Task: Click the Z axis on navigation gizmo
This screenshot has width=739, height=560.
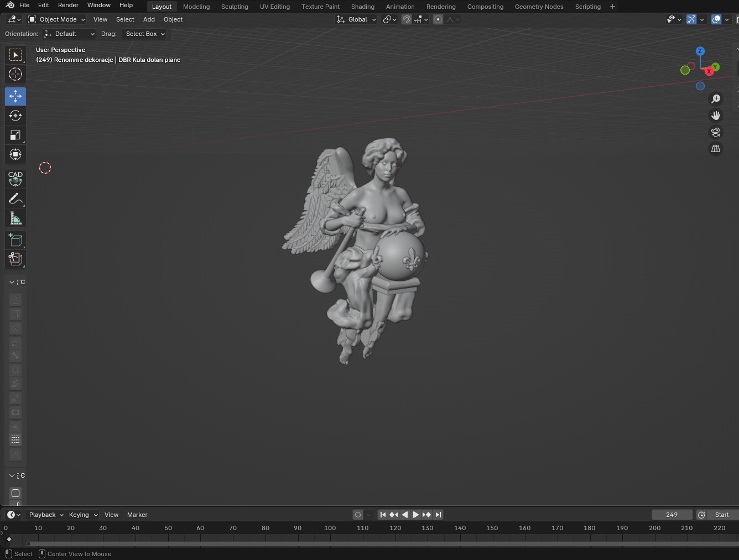Action: (x=700, y=51)
